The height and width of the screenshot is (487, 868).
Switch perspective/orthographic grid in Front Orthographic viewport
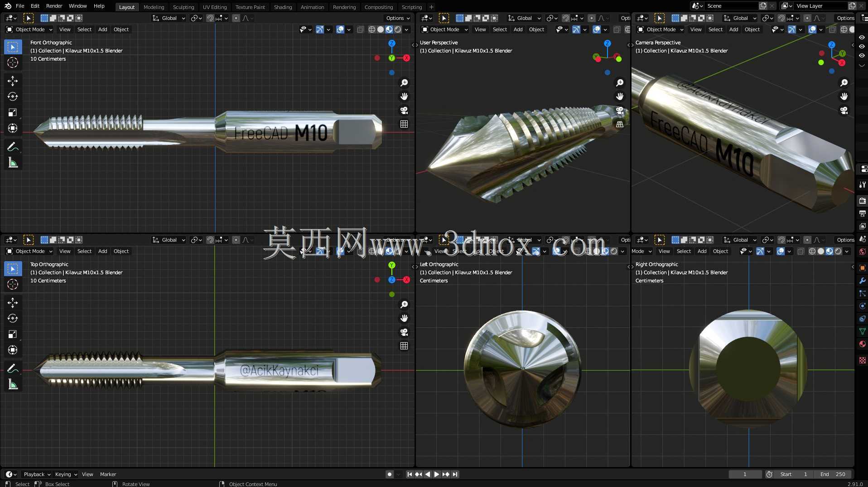404,124
